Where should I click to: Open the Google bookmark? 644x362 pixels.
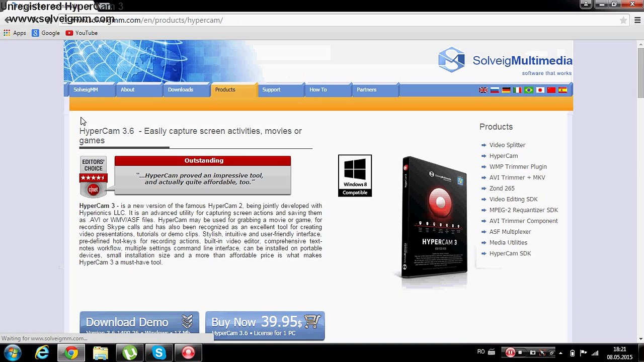pos(46,33)
